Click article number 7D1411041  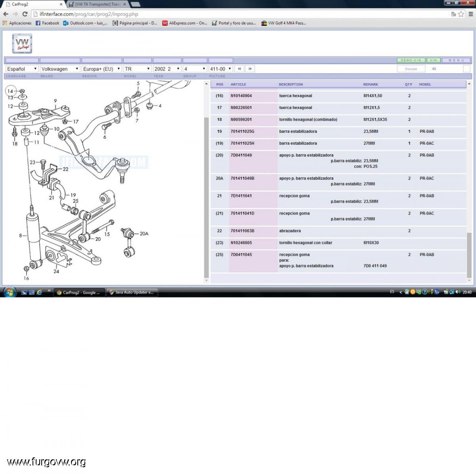(x=241, y=196)
